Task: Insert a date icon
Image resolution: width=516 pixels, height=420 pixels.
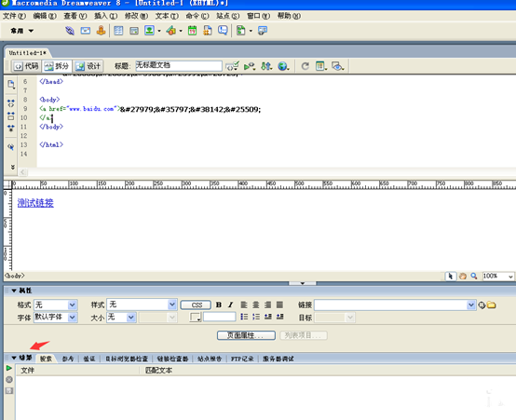Action: (x=192, y=31)
